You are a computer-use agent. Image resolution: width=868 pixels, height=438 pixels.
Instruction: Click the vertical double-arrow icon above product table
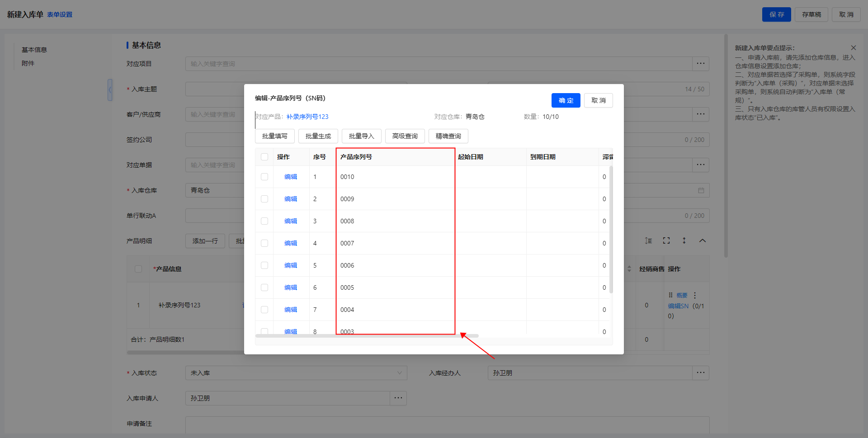pos(684,241)
